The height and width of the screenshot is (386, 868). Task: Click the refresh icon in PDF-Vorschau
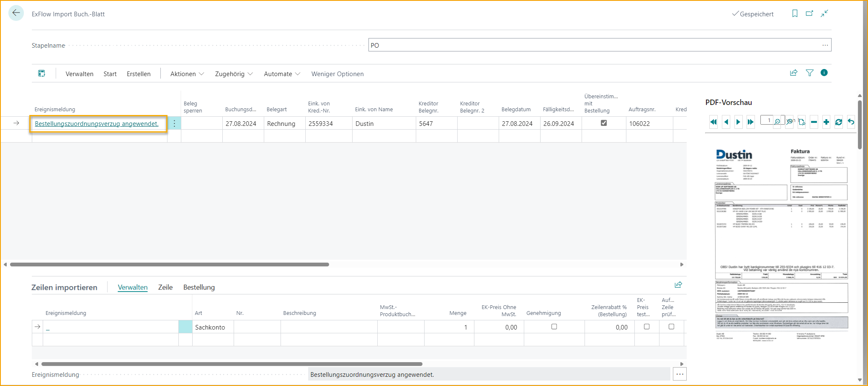[839, 122]
